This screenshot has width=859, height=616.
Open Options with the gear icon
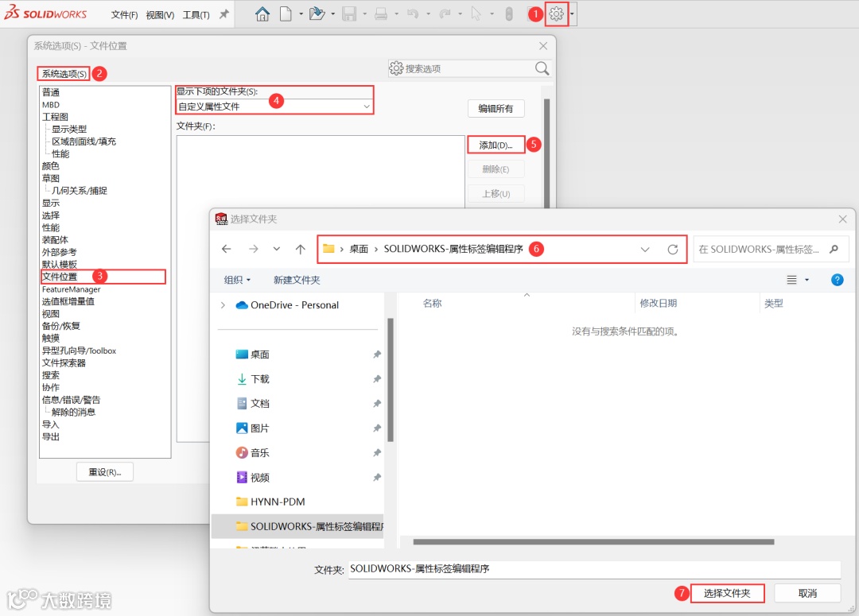click(556, 14)
